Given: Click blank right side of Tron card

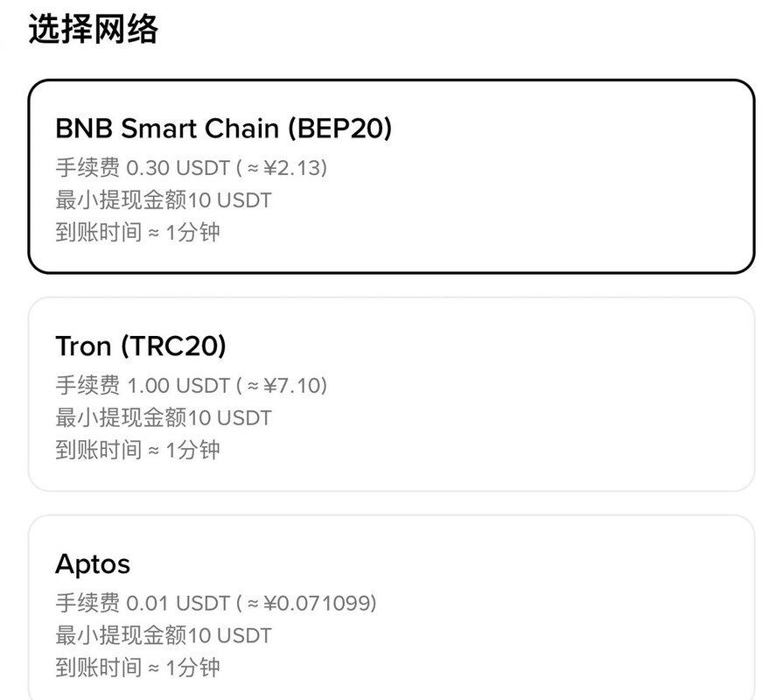Looking at the screenshot, I should point(612,394).
